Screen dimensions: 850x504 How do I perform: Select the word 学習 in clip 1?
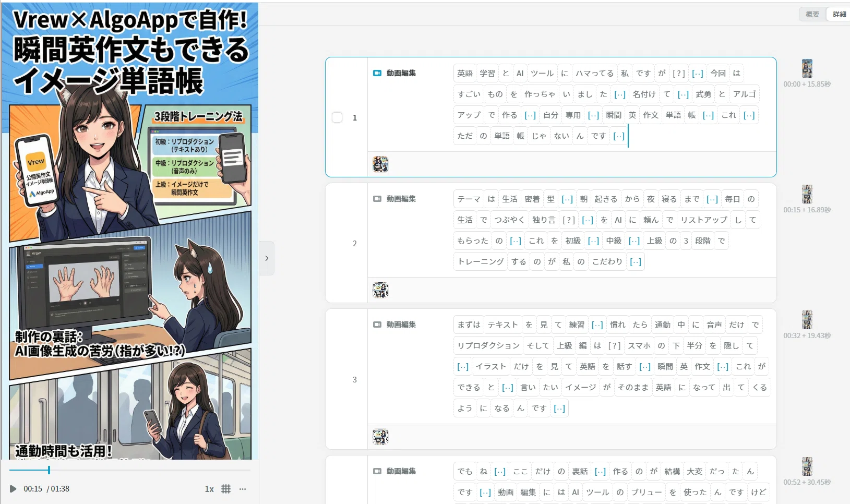(487, 74)
